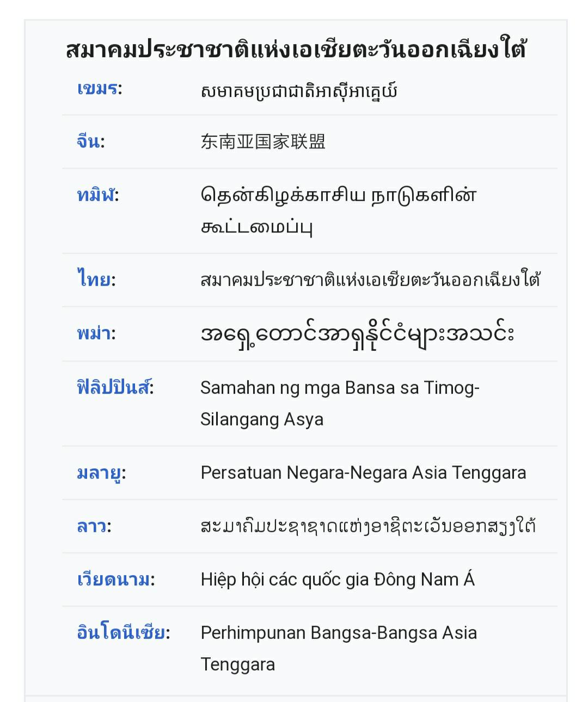Open the เขมร (Khmer) language link

(x=98, y=88)
